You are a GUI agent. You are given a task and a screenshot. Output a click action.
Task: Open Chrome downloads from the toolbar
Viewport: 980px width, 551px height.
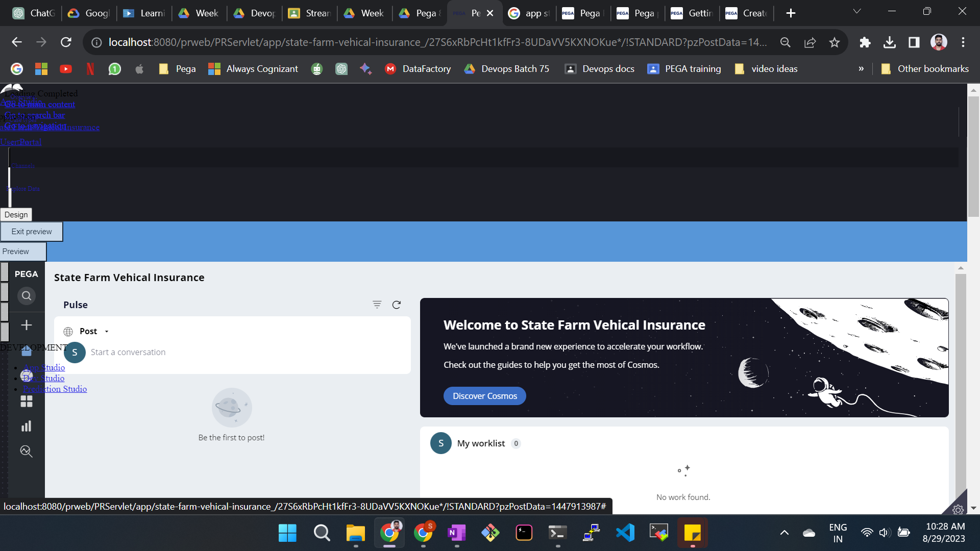[890, 42]
